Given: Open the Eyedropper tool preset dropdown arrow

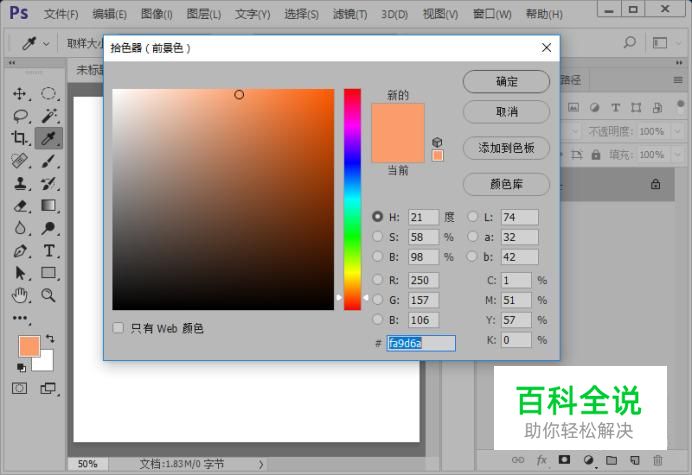Looking at the screenshot, I should tap(46, 44).
